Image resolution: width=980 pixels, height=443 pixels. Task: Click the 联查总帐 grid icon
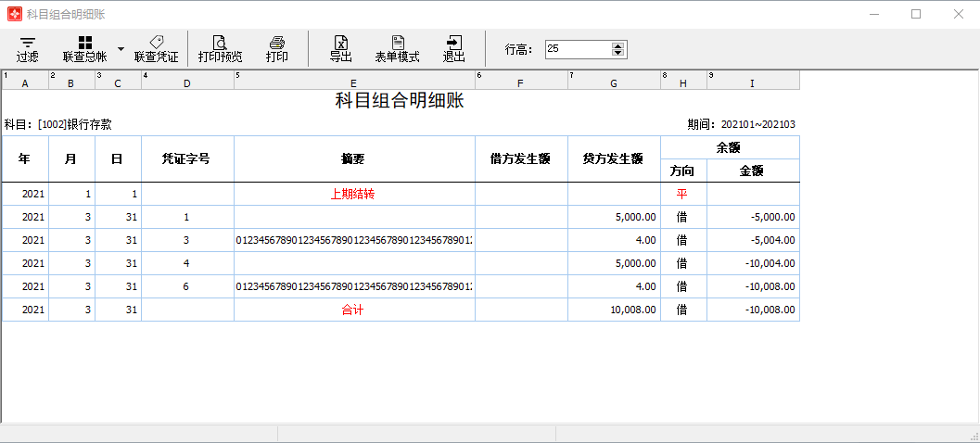click(84, 43)
